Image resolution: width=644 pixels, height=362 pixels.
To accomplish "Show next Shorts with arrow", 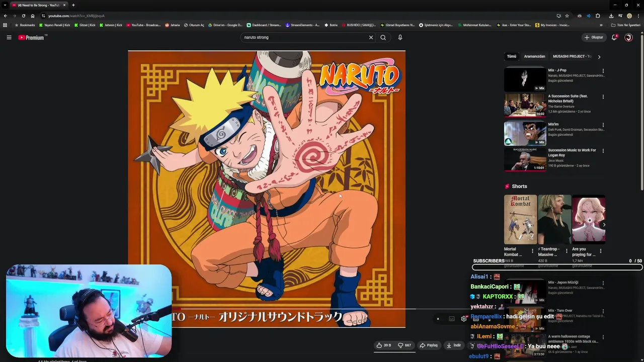I will click(604, 225).
